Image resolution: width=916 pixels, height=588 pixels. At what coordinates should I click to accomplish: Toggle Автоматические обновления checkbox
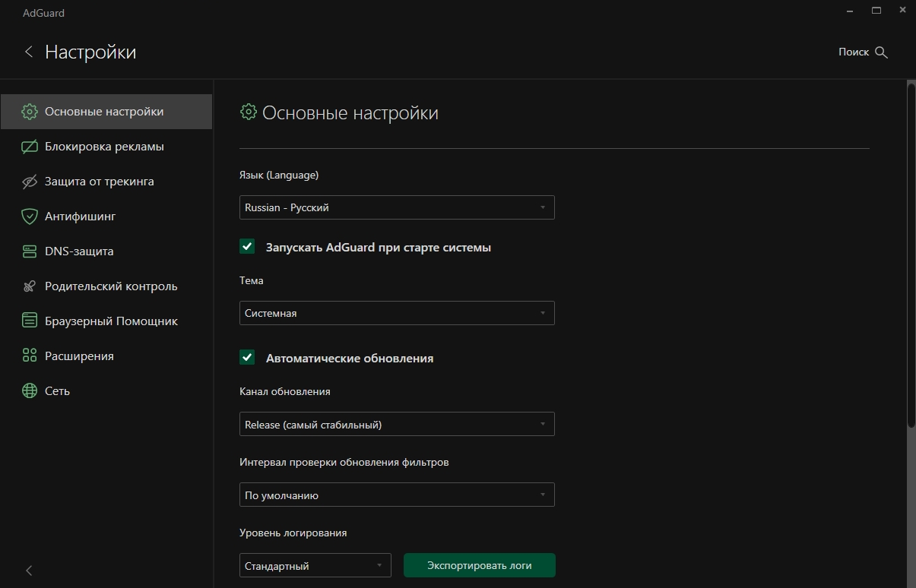coord(247,358)
